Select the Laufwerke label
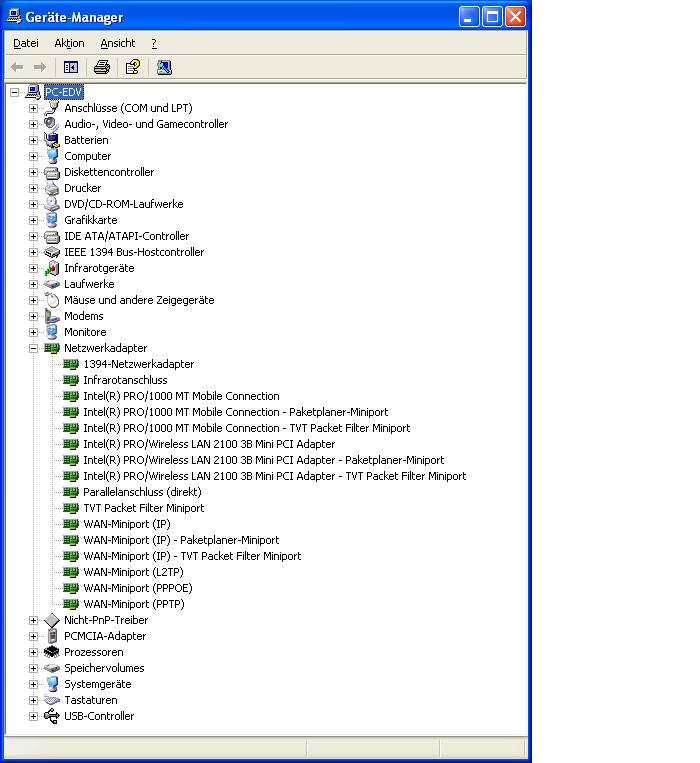 [89, 284]
